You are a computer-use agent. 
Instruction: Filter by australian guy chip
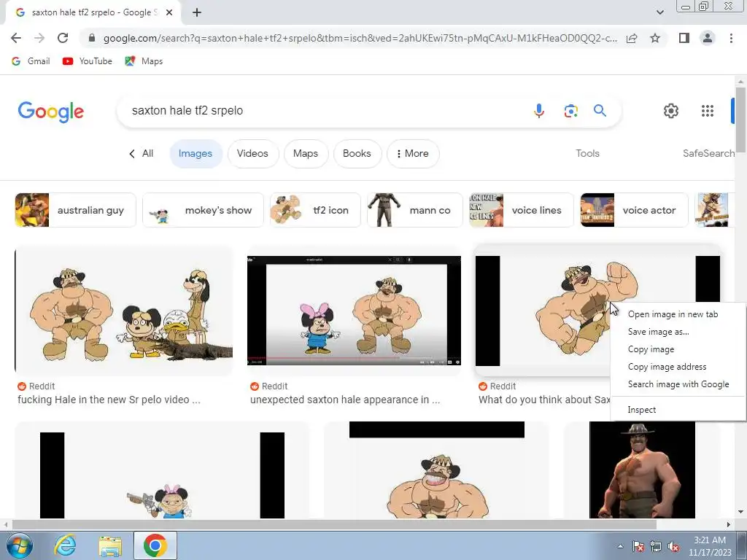pyautogui.click(x=75, y=210)
